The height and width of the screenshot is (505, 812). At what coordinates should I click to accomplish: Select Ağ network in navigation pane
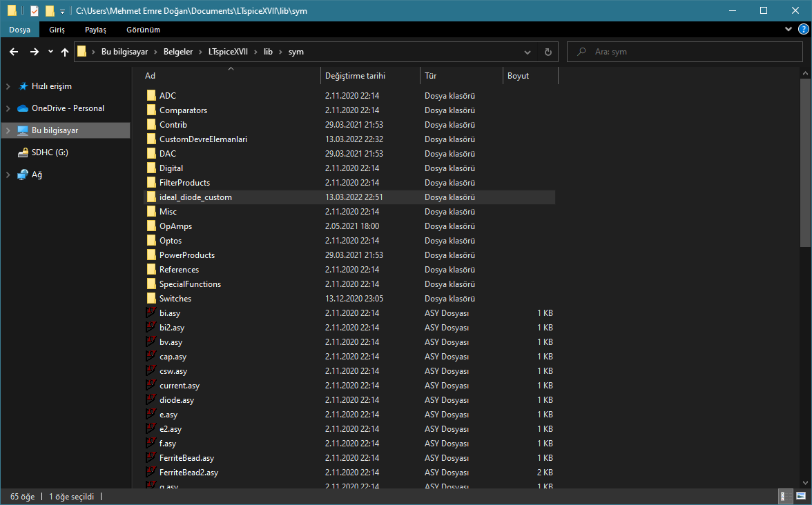click(x=37, y=175)
